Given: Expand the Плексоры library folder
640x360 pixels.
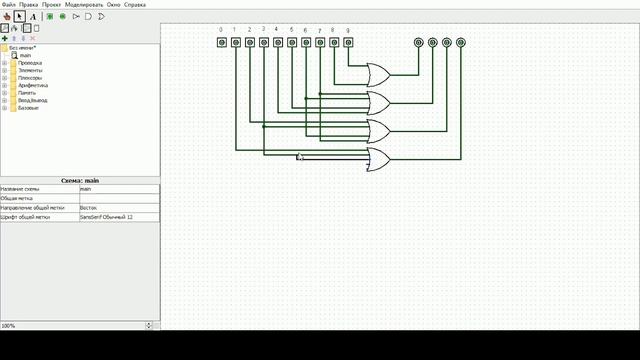Looking at the screenshot, I should [4, 78].
